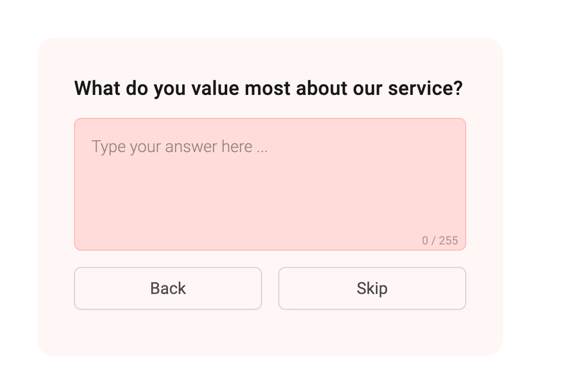The width and height of the screenshot is (575, 392).
Task: Click the character limit indicator in textarea
Action: 440,240
